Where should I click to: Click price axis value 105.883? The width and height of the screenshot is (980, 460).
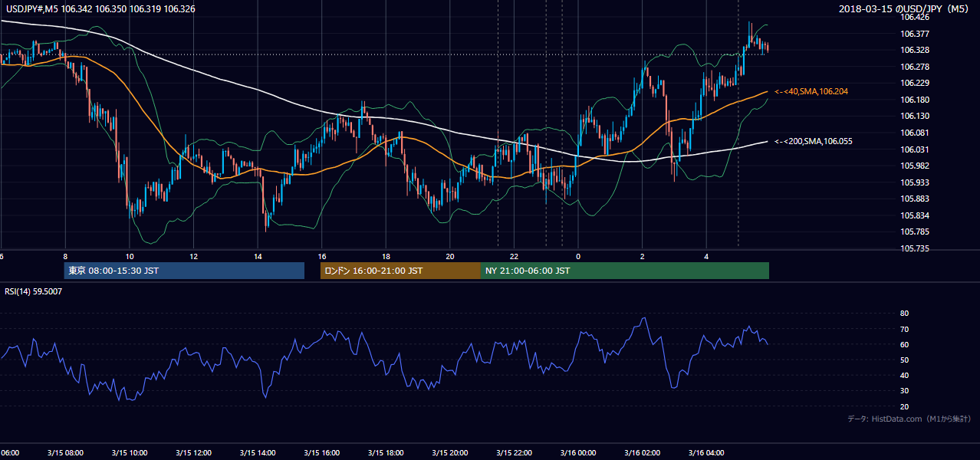coord(915,199)
